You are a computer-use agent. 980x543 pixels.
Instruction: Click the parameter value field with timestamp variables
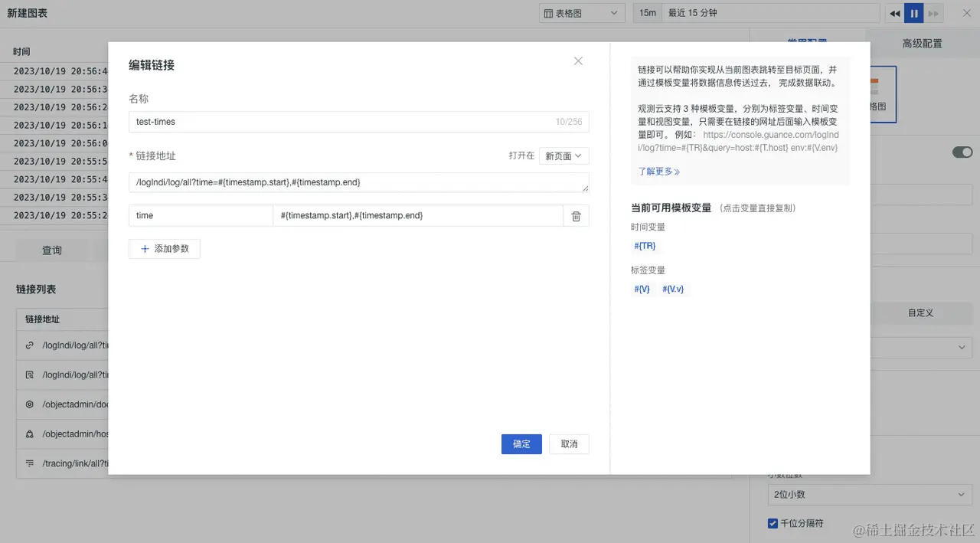[418, 216]
